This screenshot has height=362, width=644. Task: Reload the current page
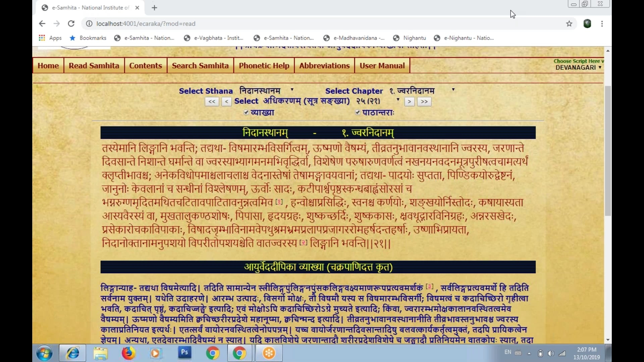(x=71, y=23)
